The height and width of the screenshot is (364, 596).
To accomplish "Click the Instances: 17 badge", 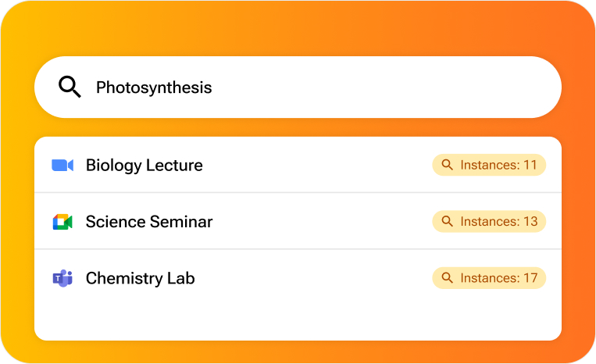I will click(489, 278).
